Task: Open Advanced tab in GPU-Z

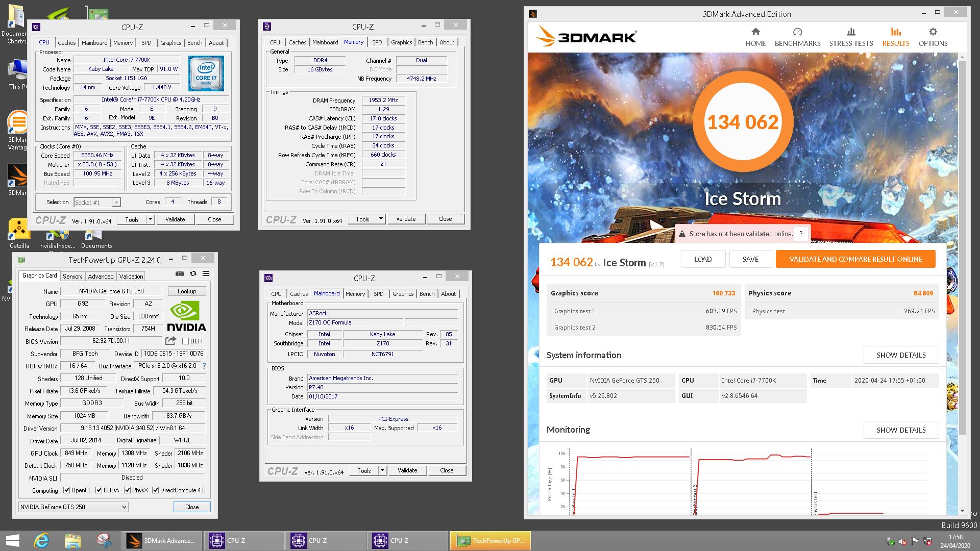Action: [x=101, y=276]
